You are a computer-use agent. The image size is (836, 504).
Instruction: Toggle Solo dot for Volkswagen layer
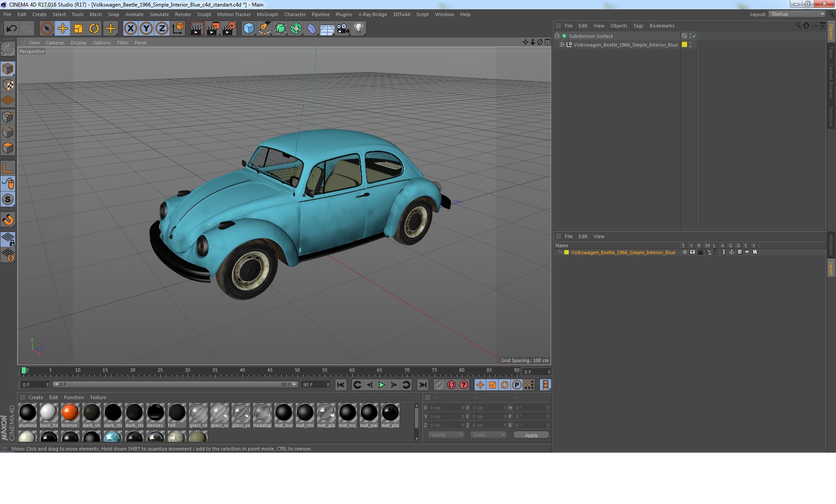coord(684,252)
